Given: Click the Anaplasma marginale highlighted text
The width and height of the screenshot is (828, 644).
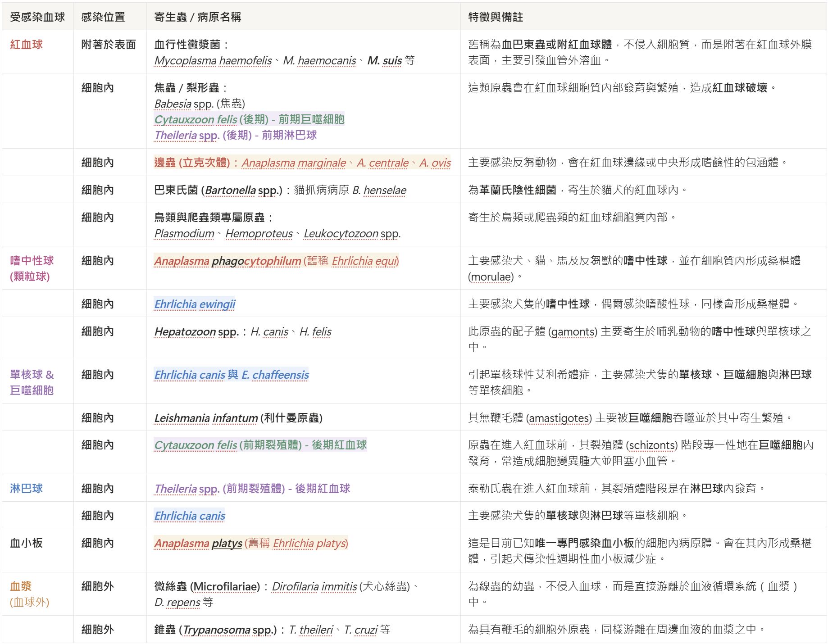Looking at the screenshot, I should pos(294,163).
